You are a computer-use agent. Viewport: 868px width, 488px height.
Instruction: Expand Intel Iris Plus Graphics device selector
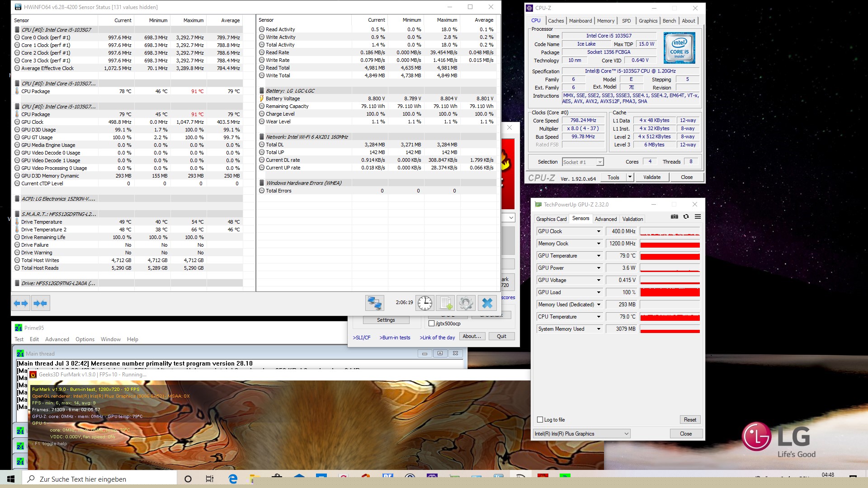click(x=626, y=434)
